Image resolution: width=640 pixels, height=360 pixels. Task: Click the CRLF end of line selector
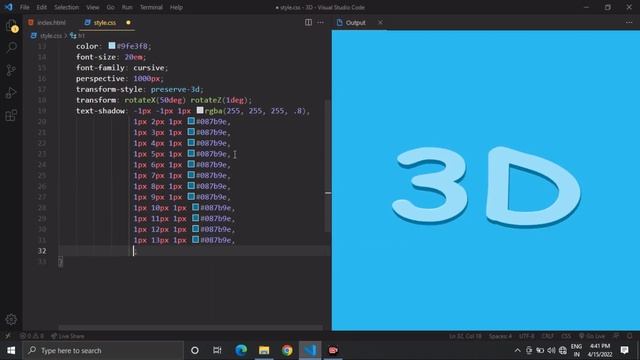click(x=547, y=336)
